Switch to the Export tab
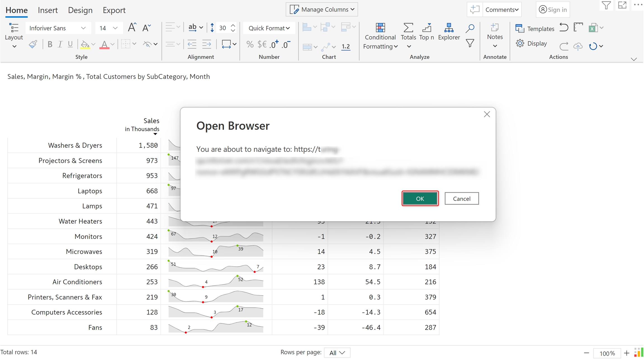Viewport: 644px width, 359px height. (x=114, y=10)
